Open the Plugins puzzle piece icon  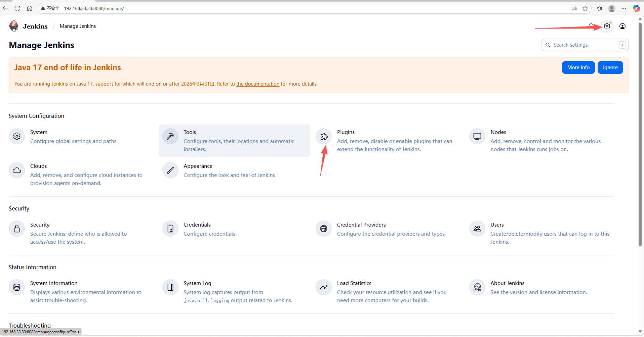(324, 136)
